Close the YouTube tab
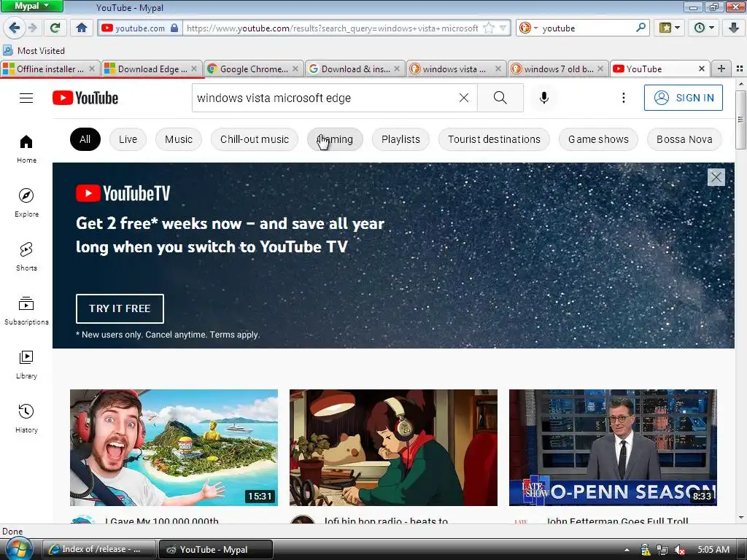The height and width of the screenshot is (560, 747). pyautogui.click(x=701, y=69)
